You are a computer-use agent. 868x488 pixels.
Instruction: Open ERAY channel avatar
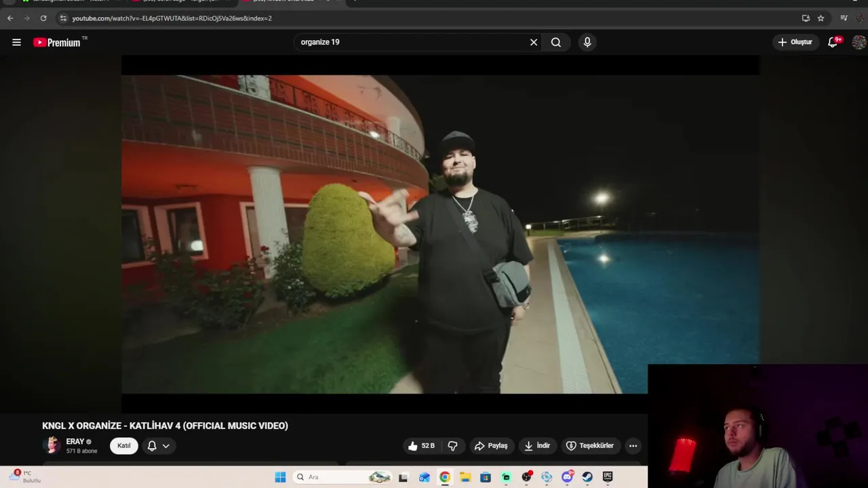[x=52, y=445]
